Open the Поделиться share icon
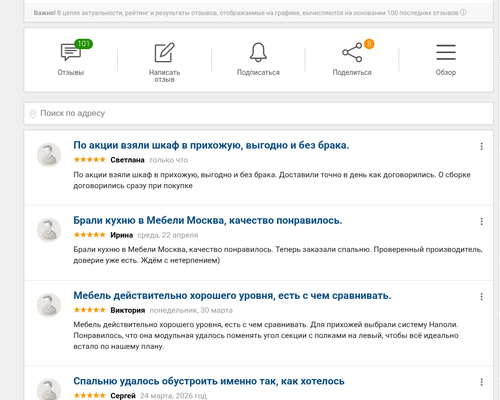Screen dimensions: 500x400 coord(352,52)
